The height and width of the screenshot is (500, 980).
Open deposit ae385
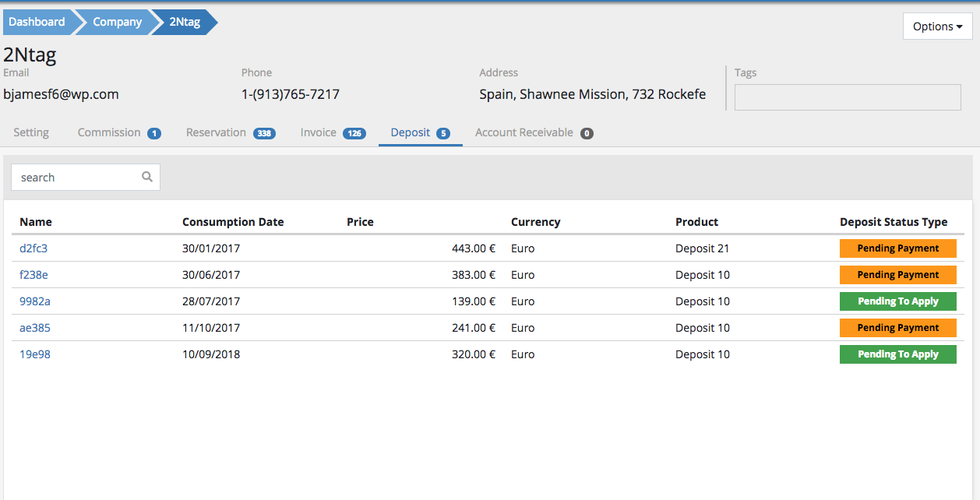(35, 328)
